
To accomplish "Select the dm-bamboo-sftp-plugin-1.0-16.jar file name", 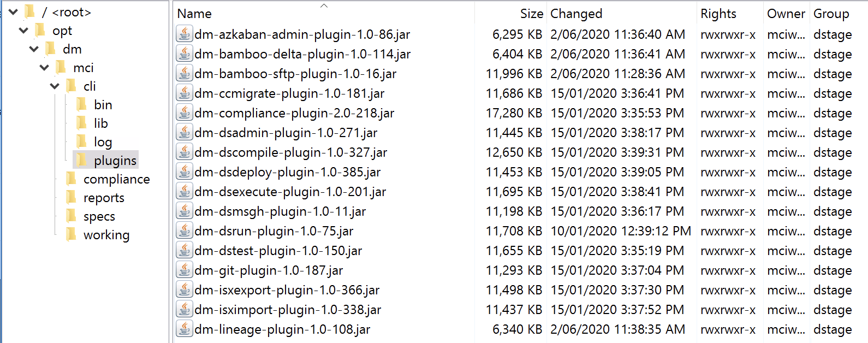I will coord(295,74).
